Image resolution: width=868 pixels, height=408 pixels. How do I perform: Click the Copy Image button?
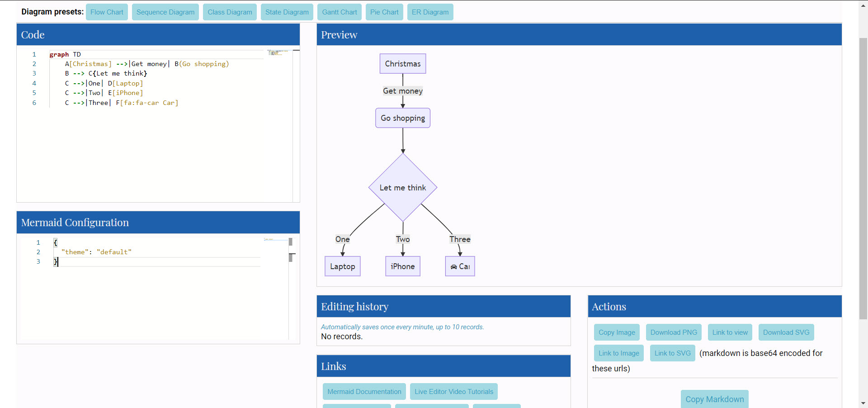617,332
